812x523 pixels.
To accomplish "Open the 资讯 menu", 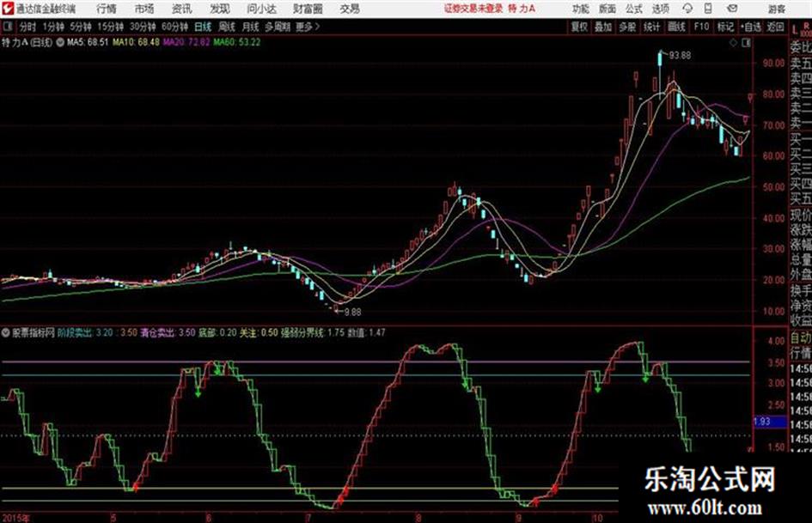I will [x=182, y=9].
